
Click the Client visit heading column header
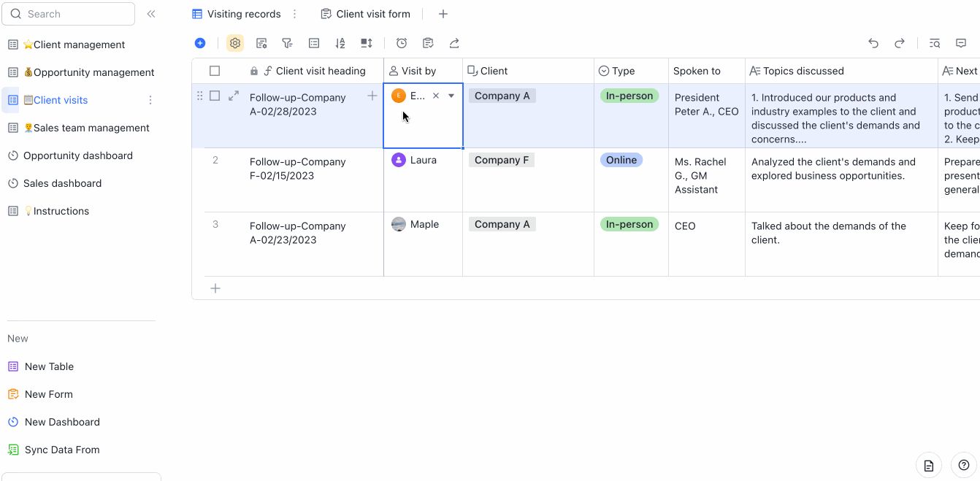point(314,71)
